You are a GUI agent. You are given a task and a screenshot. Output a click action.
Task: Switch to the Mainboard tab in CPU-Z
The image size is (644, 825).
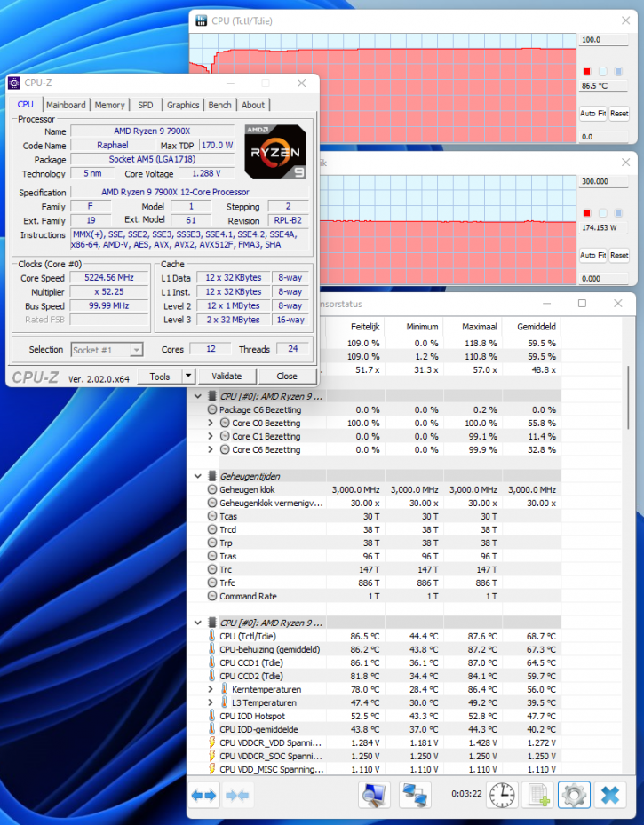pyautogui.click(x=66, y=105)
